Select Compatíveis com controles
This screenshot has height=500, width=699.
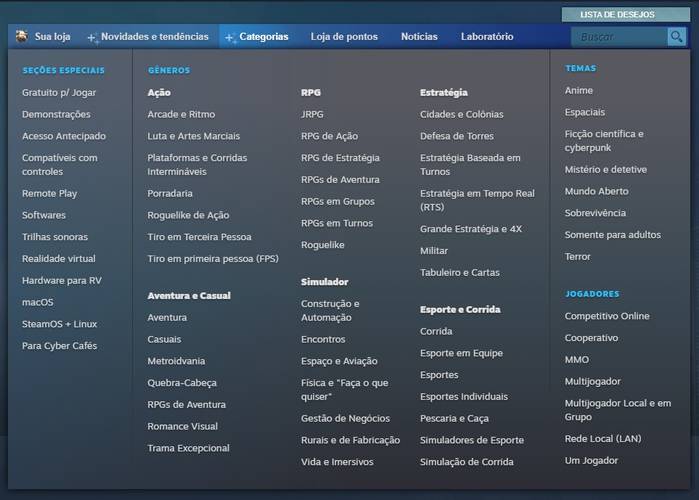60,164
